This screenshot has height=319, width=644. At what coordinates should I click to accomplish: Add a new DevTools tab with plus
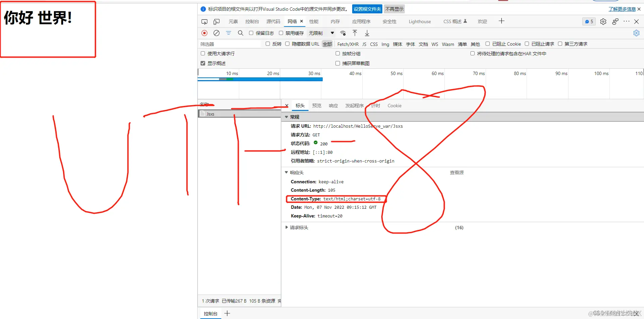click(501, 21)
